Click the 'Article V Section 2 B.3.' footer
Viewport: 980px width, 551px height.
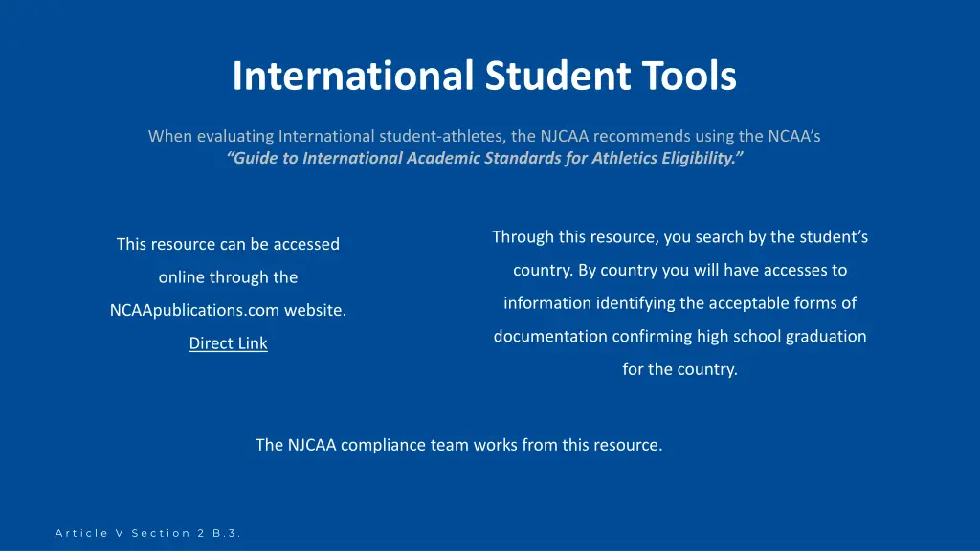(x=148, y=533)
